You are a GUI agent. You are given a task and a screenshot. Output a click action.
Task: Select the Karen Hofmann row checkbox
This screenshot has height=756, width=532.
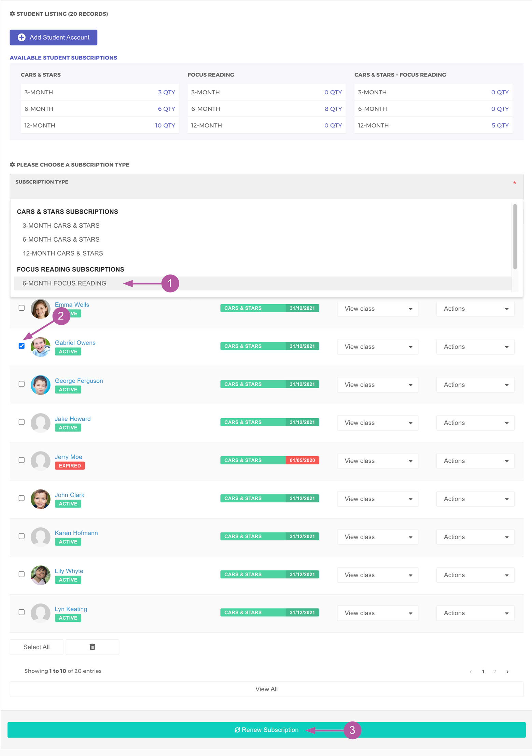tap(22, 536)
